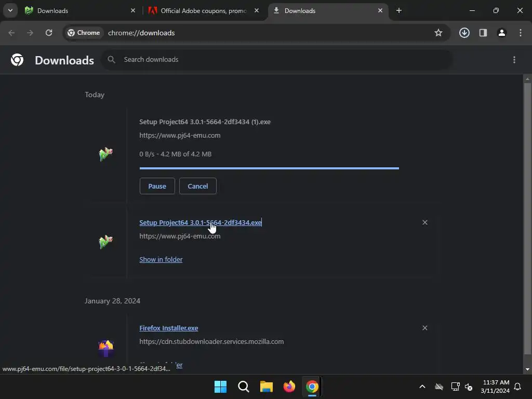Click the muted volume tray icon
This screenshot has height=399, width=532.
tap(469, 387)
